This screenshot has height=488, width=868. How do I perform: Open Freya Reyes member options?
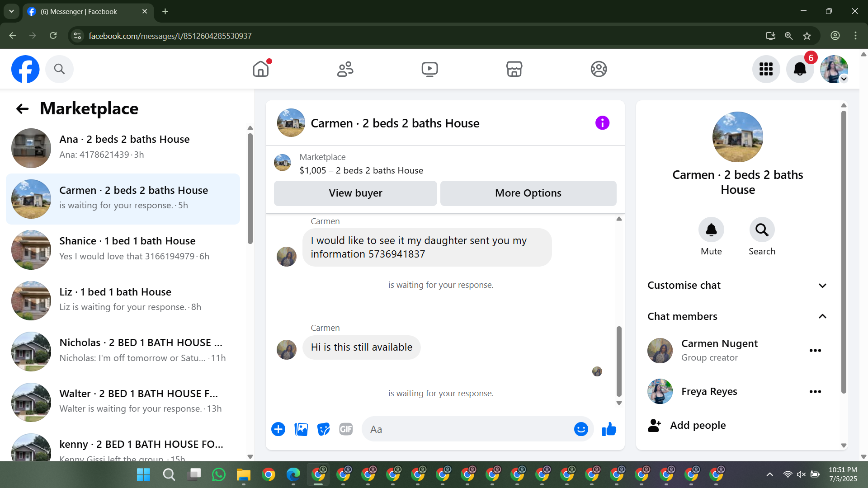pyautogui.click(x=815, y=392)
